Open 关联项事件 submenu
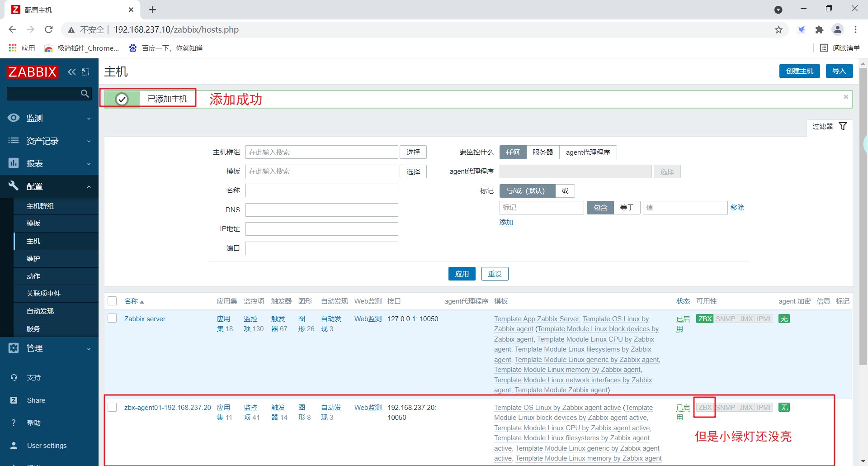 pyautogui.click(x=56, y=293)
